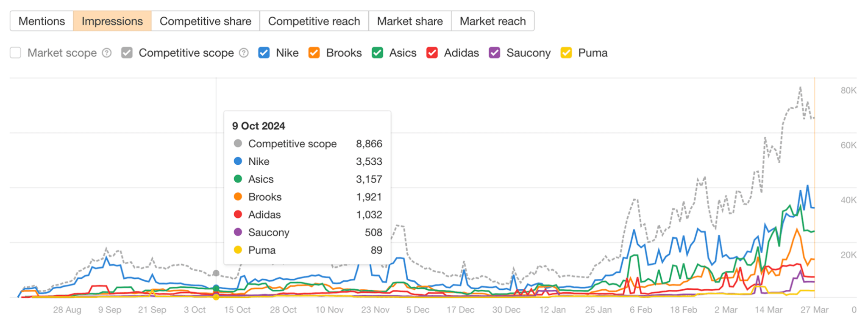Uncheck the Competitive scope checkbox
Image resolution: width=868 pixels, height=327 pixels.
(x=127, y=53)
